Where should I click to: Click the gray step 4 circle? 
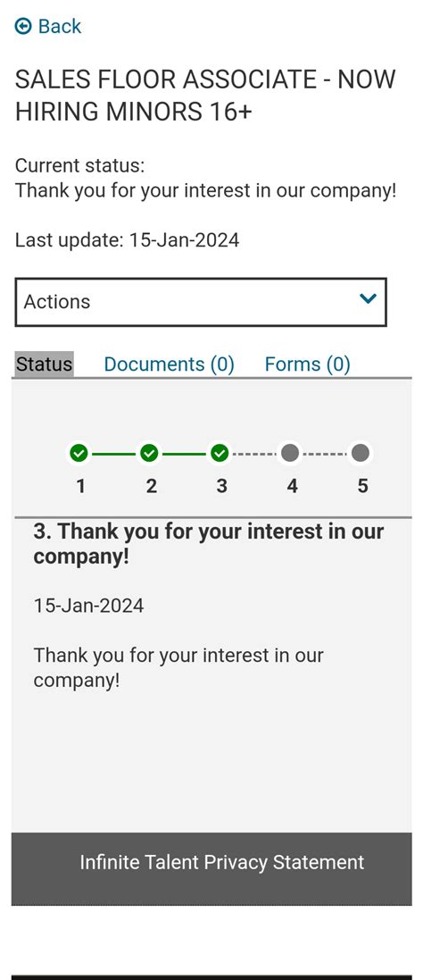(290, 453)
